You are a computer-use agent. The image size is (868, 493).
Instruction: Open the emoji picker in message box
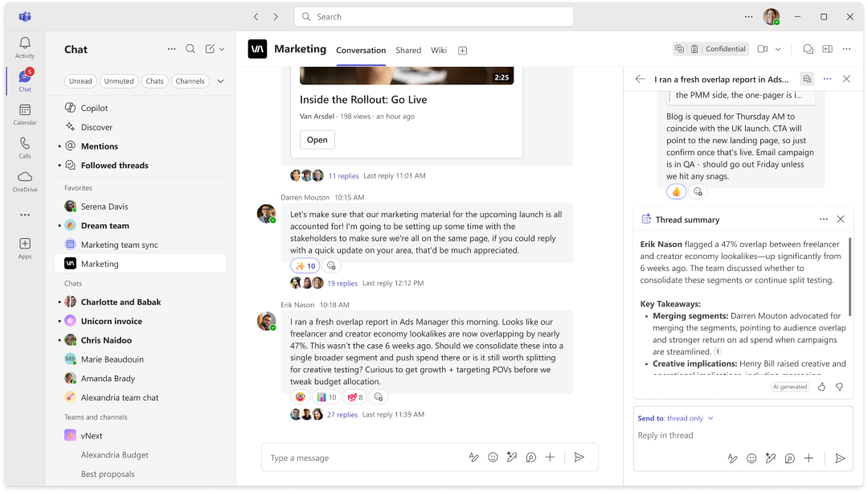(x=493, y=457)
